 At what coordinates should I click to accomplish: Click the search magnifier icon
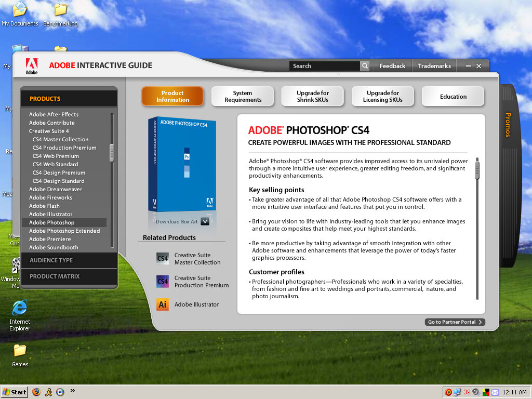point(365,66)
